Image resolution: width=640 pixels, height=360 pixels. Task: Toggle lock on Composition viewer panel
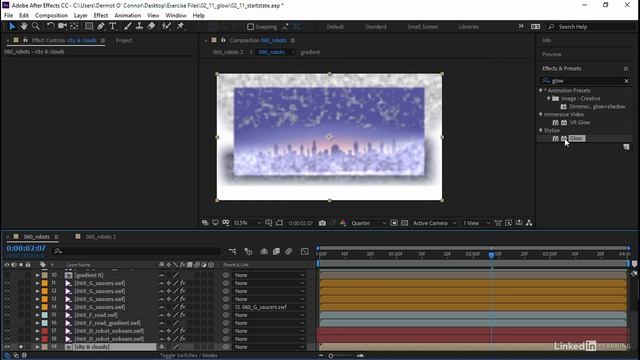(223, 40)
